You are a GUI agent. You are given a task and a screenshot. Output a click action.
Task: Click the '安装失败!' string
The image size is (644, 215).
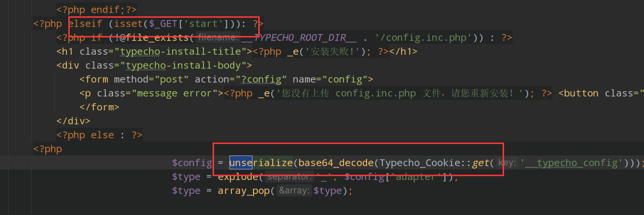point(332,51)
